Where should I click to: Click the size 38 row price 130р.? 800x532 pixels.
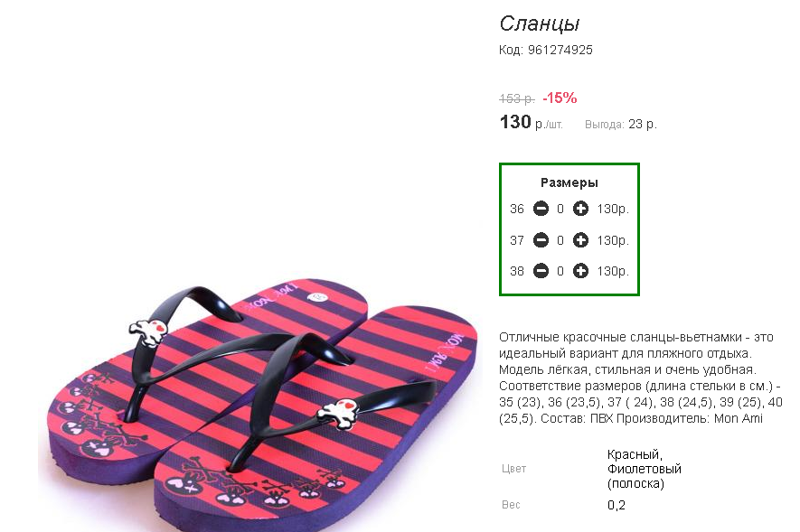(x=613, y=272)
